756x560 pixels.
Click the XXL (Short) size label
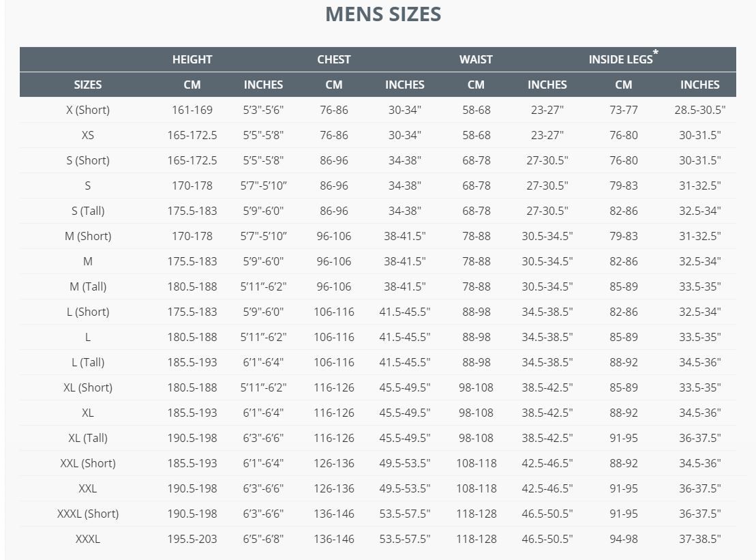tap(88, 463)
